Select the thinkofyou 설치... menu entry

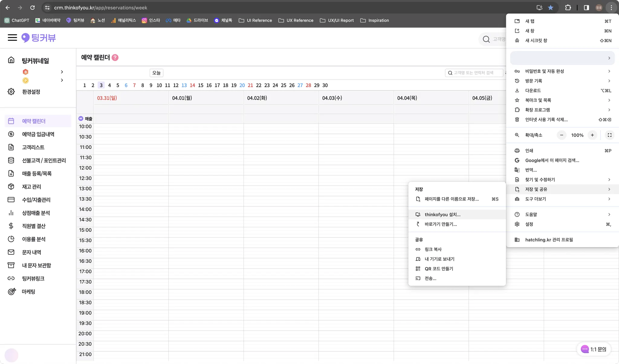[x=442, y=214]
